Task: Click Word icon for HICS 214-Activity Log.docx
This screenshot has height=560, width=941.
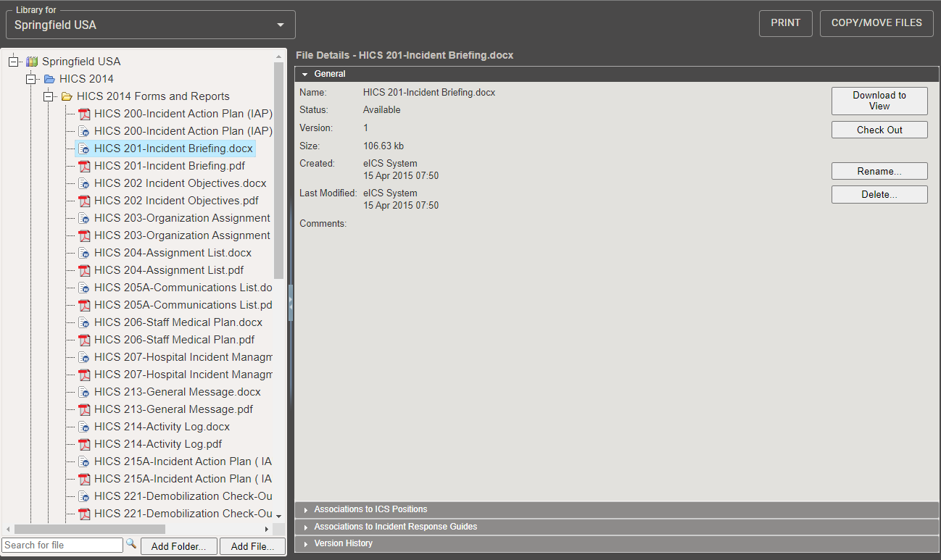Action: [x=84, y=427]
